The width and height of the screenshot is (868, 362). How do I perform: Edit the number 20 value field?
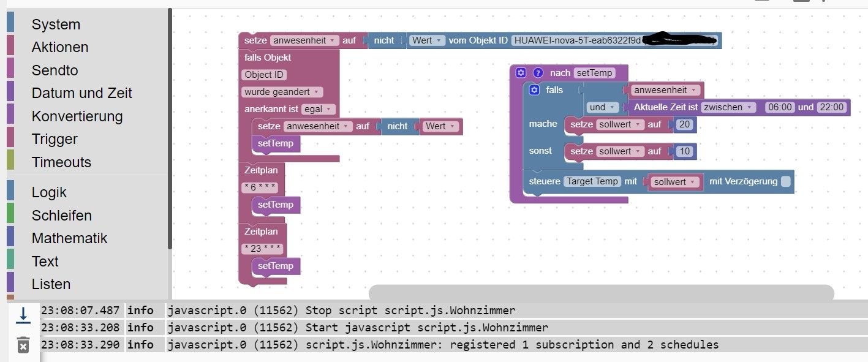[685, 124]
